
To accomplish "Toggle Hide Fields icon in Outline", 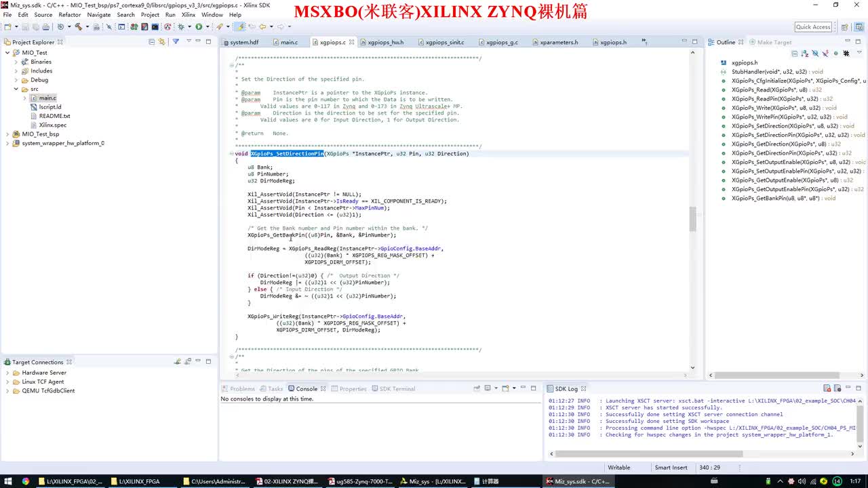I will [x=815, y=54].
